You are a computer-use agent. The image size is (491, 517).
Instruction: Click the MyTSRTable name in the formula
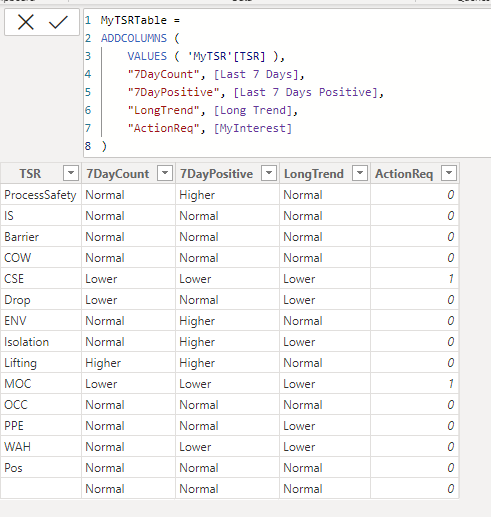[134, 20]
